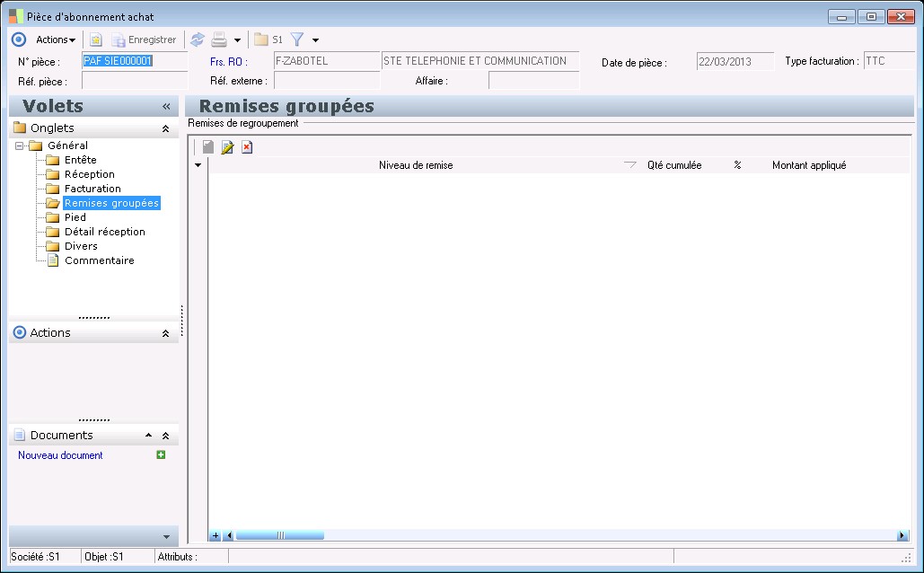
Task: Open the Commentaire item in tree
Action: click(x=100, y=260)
